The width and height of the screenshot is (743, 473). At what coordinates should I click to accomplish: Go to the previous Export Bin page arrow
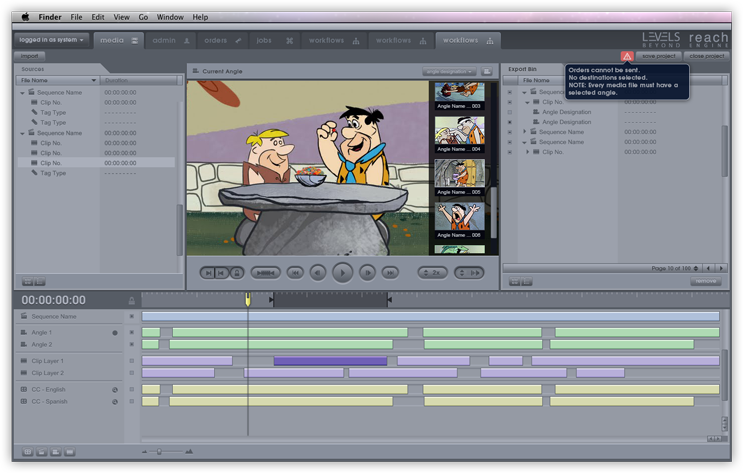pos(708,268)
